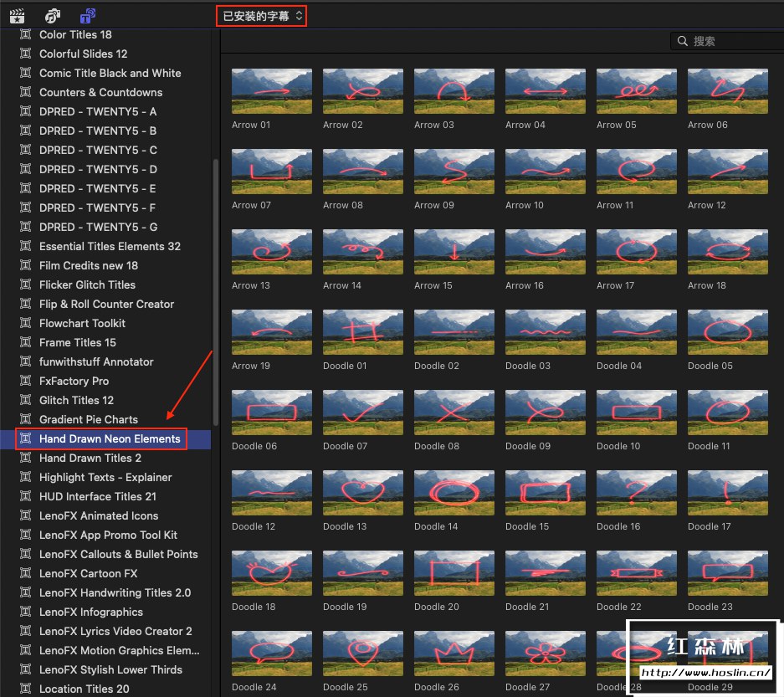784x697 pixels.
Task: Select Gradient Pie Charts category
Action: [x=89, y=419]
